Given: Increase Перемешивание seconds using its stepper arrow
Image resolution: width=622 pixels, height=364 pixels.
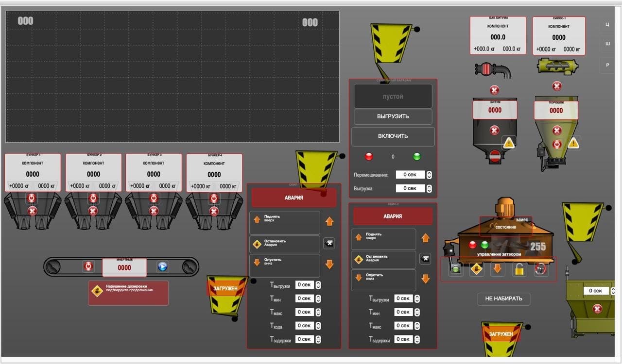Looking at the screenshot, I should [428, 174].
